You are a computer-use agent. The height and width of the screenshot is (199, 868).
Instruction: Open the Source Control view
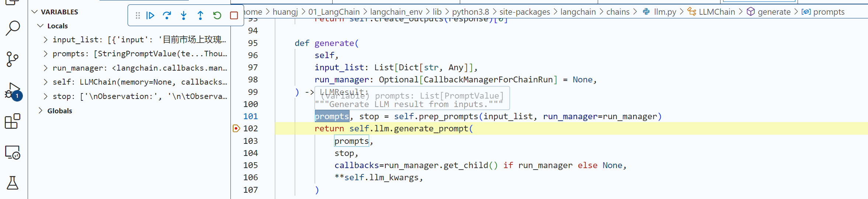[x=13, y=59]
